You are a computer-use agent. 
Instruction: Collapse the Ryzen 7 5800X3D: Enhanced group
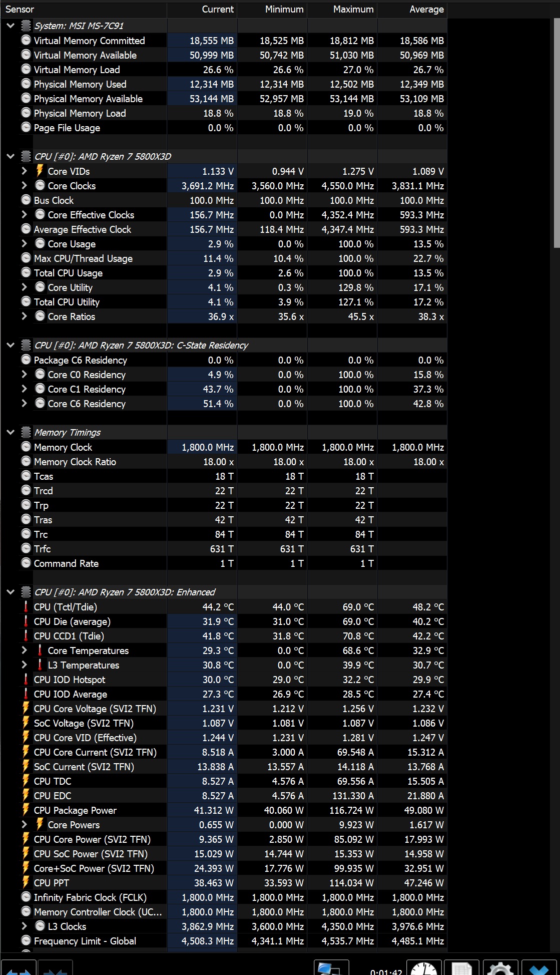pos(11,592)
